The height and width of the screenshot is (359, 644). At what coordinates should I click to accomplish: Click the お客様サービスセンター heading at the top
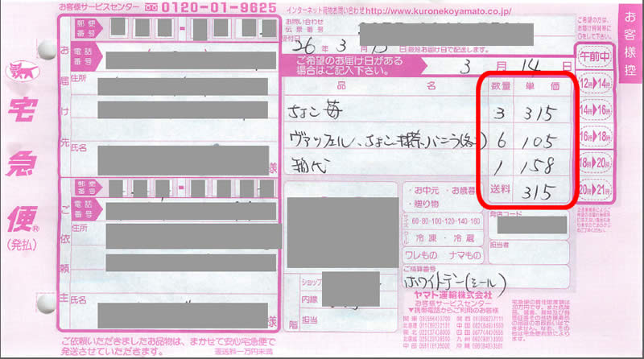point(99,7)
